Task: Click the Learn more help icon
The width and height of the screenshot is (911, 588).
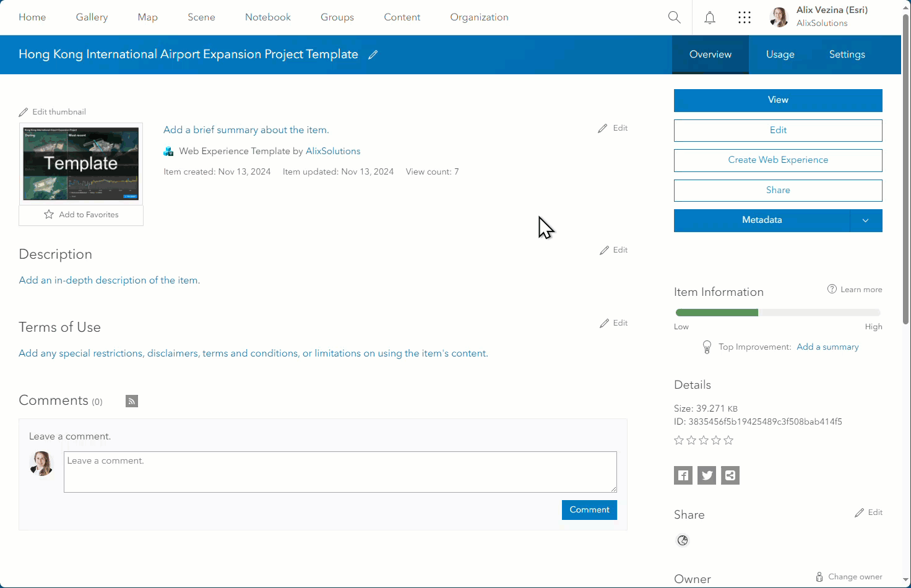Action: [832, 289]
